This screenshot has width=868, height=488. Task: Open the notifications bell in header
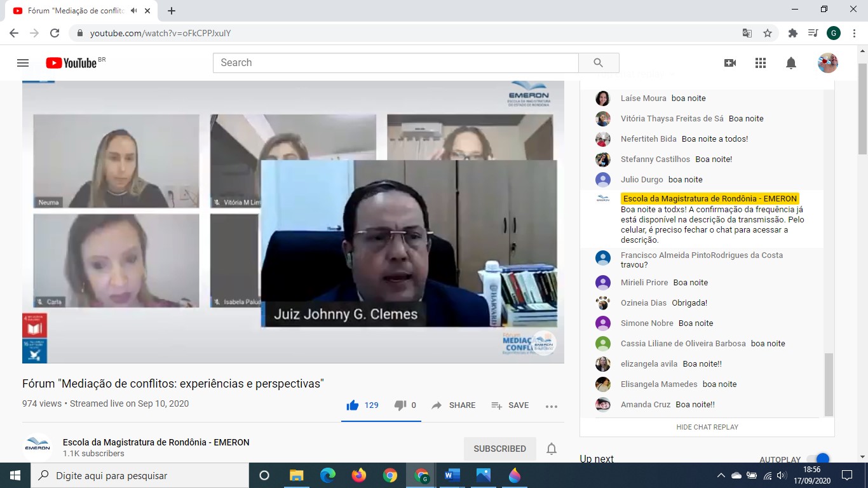[x=791, y=63]
